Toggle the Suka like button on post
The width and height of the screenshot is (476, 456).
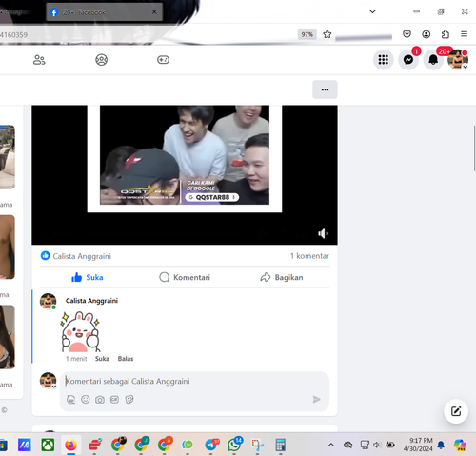pos(88,277)
